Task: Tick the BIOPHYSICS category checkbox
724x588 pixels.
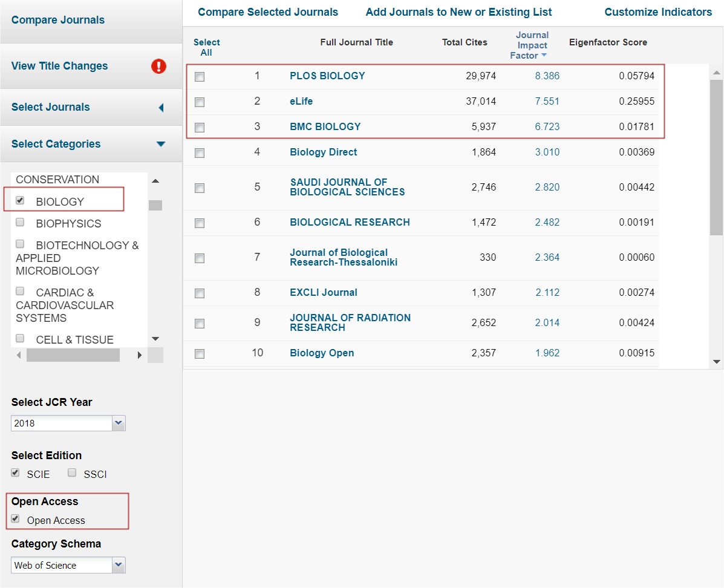Action: click(20, 223)
